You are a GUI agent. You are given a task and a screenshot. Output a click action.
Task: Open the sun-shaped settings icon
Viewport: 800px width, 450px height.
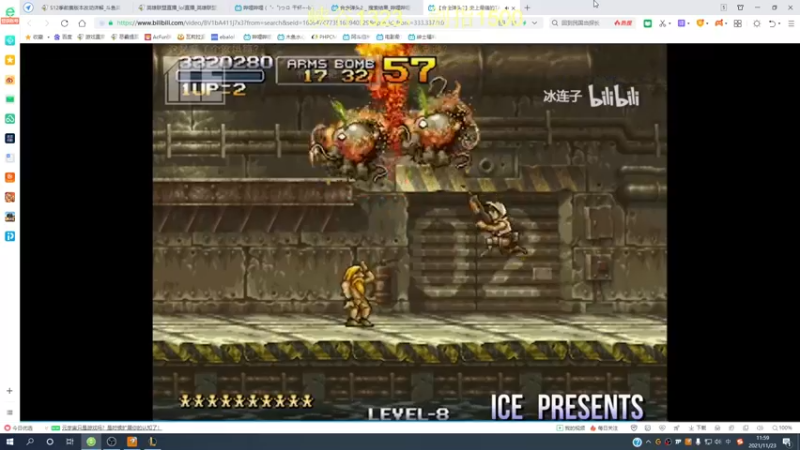click(757, 23)
